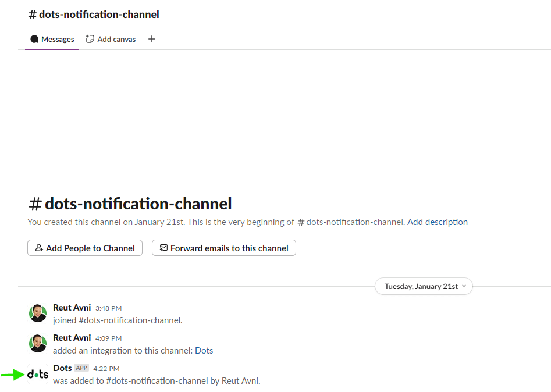Image resolution: width=551 pixels, height=392 pixels.
Task: Click the Dots app logo avatar
Action: click(x=38, y=374)
